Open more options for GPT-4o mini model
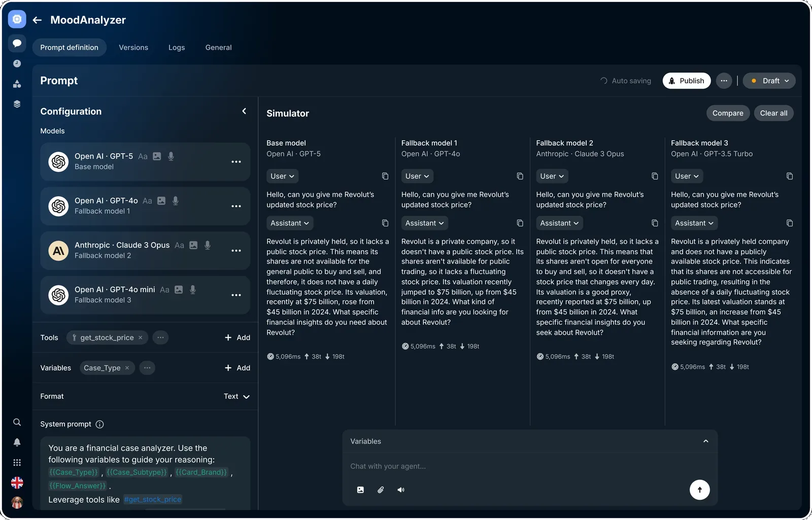This screenshot has height=520, width=812. coord(236,295)
